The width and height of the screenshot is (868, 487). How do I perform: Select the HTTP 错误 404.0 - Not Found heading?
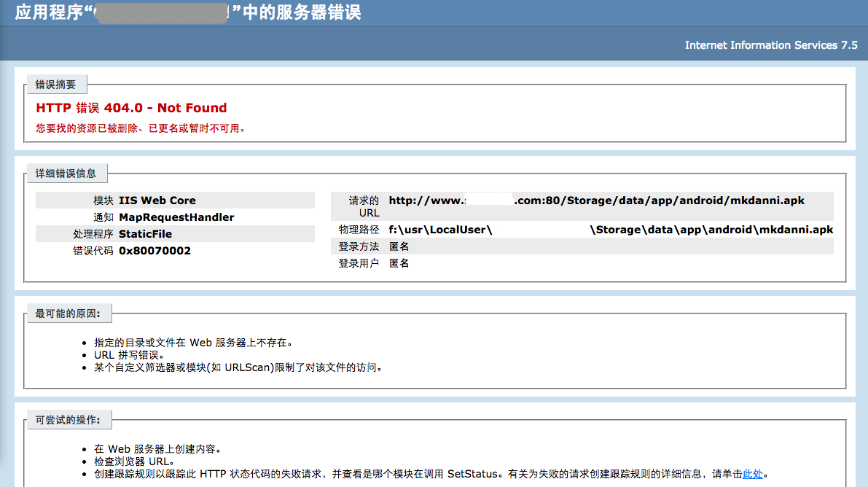(131, 108)
